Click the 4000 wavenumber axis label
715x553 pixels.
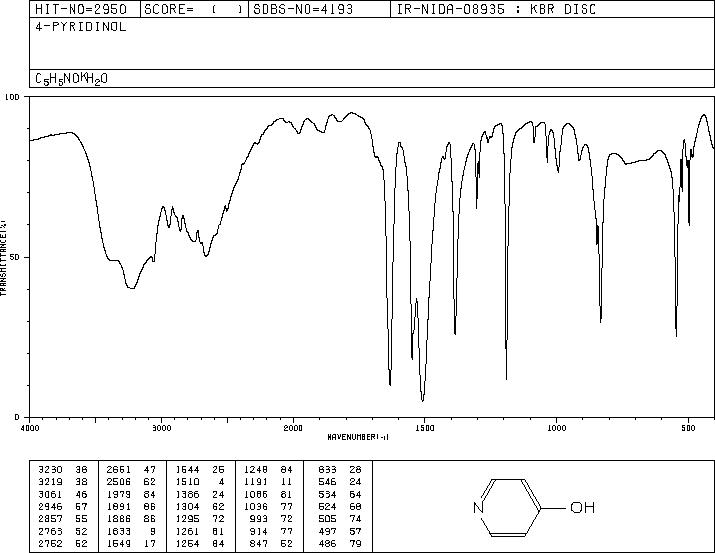pos(30,428)
